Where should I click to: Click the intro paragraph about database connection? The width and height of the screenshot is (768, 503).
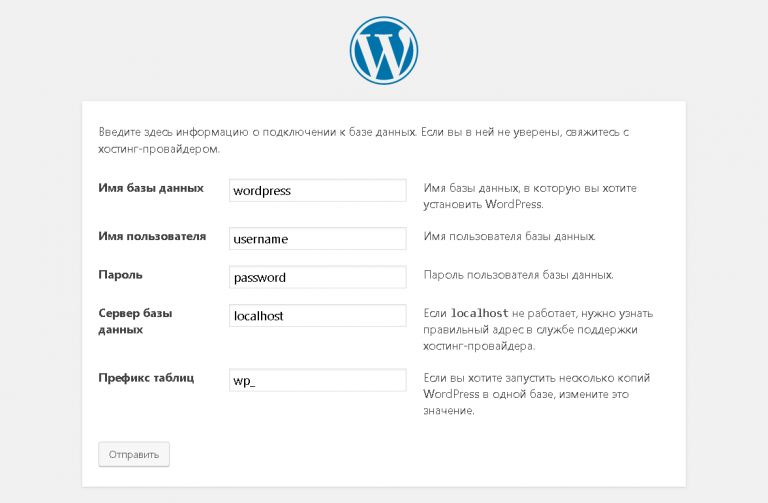click(363, 140)
